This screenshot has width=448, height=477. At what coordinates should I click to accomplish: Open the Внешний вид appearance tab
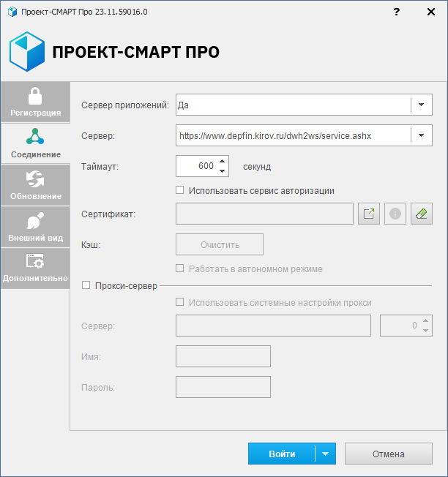(x=35, y=227)
